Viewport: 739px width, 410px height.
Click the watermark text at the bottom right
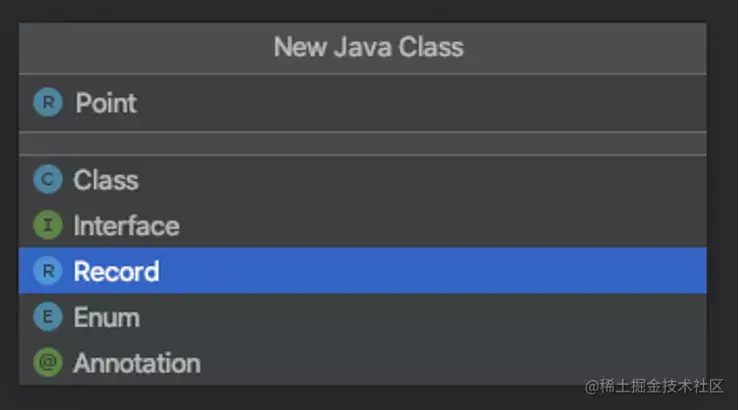point(655,387)
